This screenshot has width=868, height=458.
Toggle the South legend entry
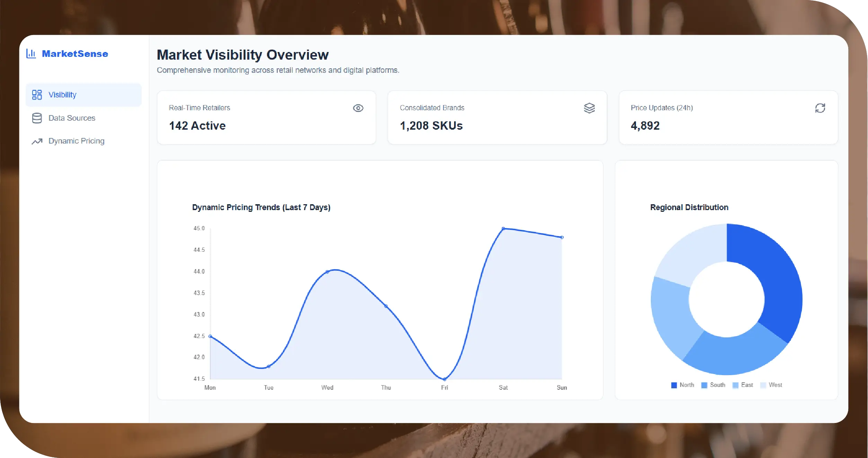[x=713, y=385]
